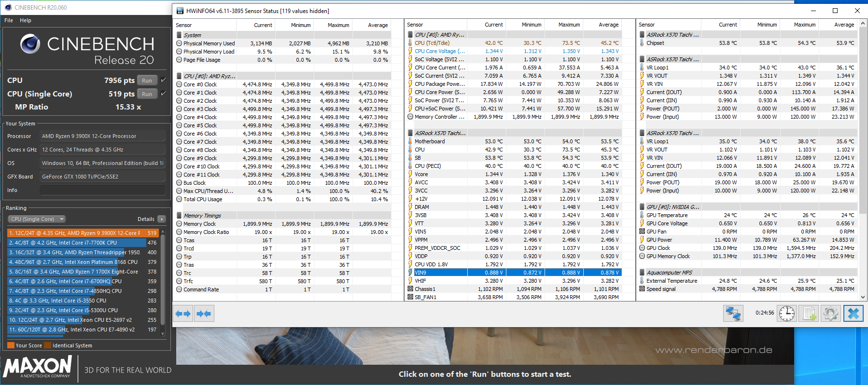Screen dimensions: 868x385
Task: Click the empty Info field in Cinebench
Action: pos(102,190)
